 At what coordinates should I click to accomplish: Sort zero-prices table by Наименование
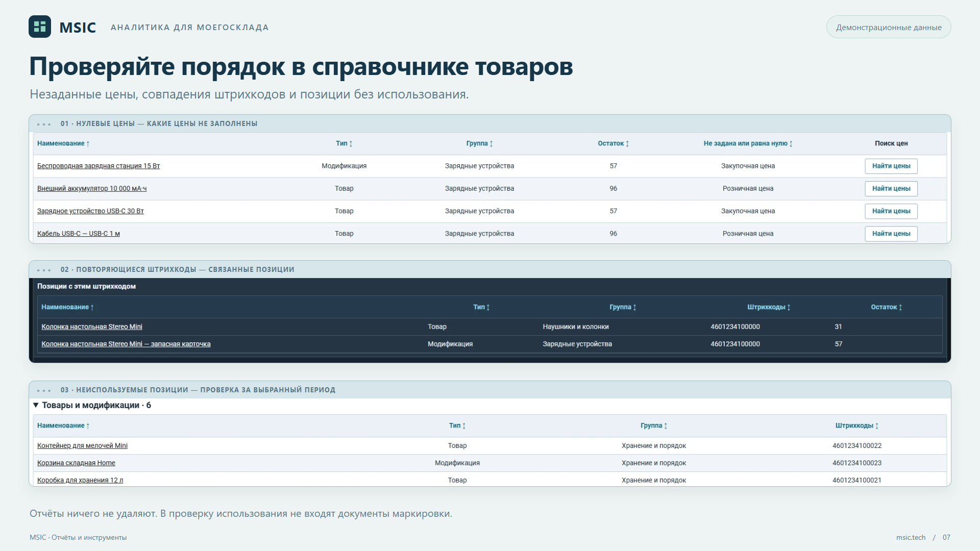click(63, 143)
